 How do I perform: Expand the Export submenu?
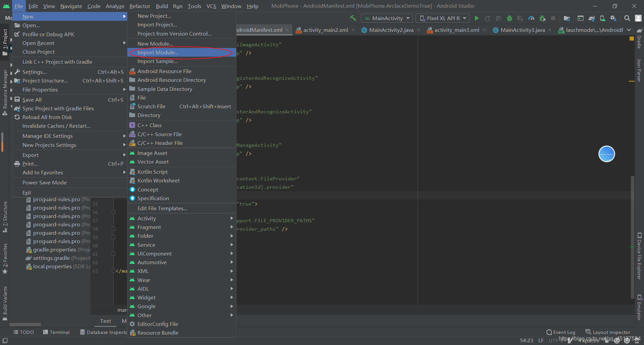[70, 155]
